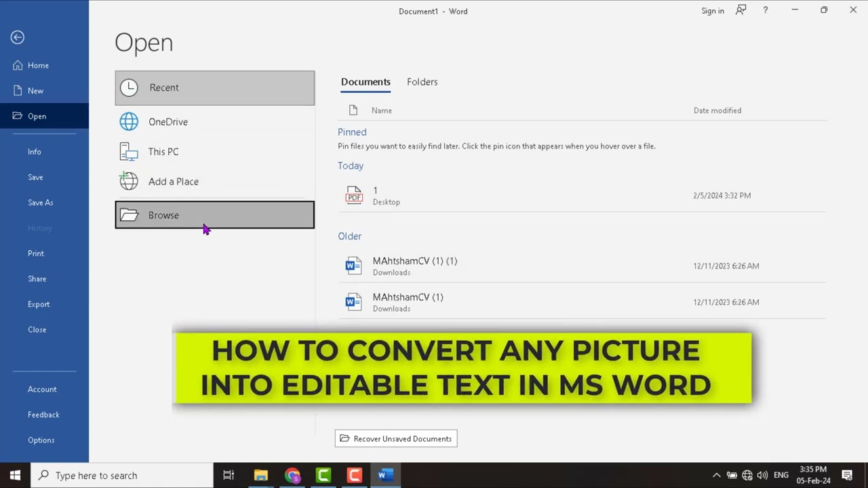Show hidden system tray icons

click(x=716, y=475)
